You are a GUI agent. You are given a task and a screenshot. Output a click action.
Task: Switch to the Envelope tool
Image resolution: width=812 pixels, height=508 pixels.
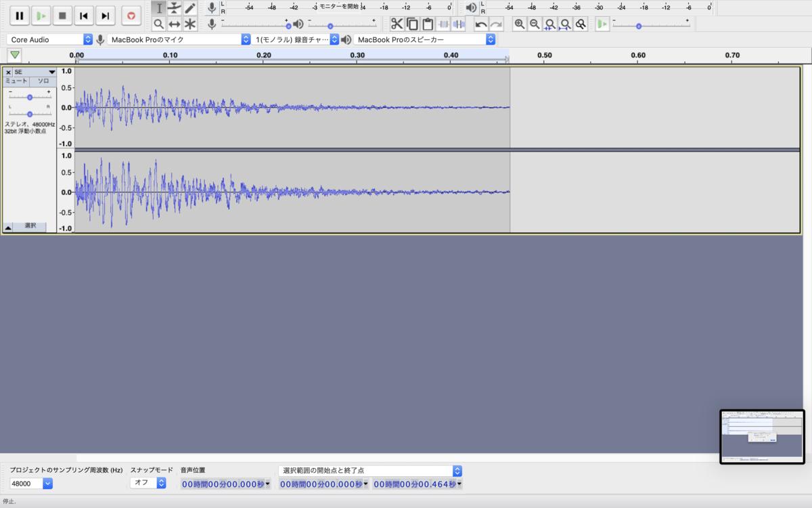tap(175, 8)
